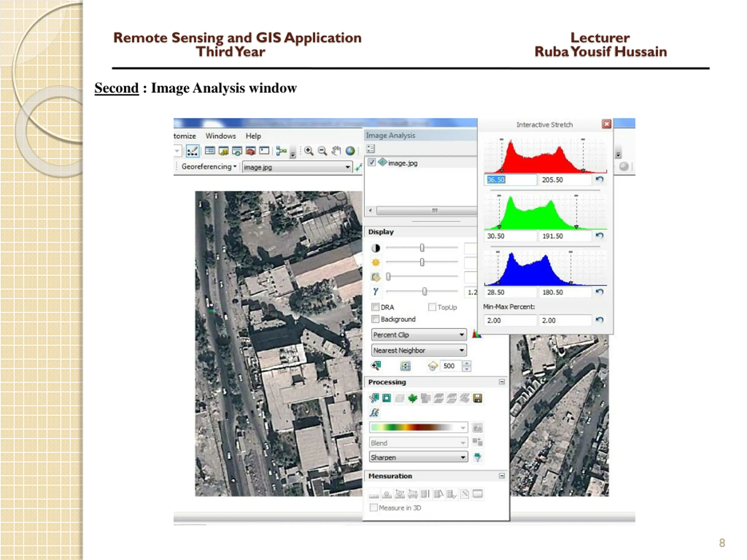Enable the Background checkbox
The image size is (747, 560).
click(x=375, y=319)
